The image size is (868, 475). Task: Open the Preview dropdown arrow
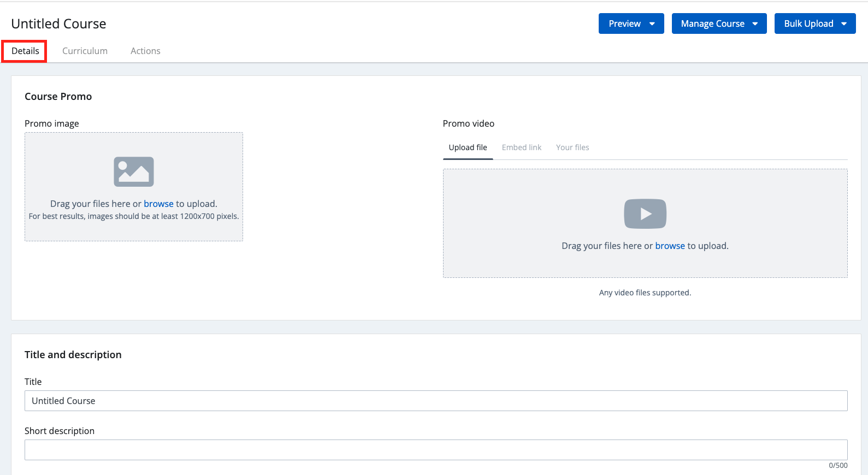pos(652,24)
